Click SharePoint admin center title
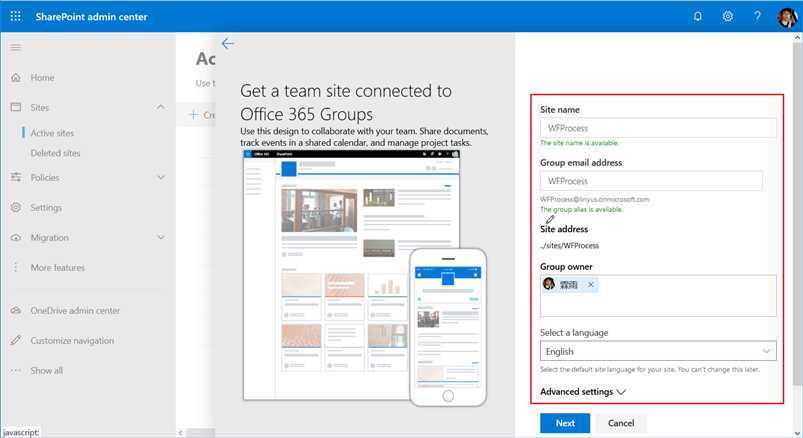This screenshot has height=438, width=803. coord(92,17)
